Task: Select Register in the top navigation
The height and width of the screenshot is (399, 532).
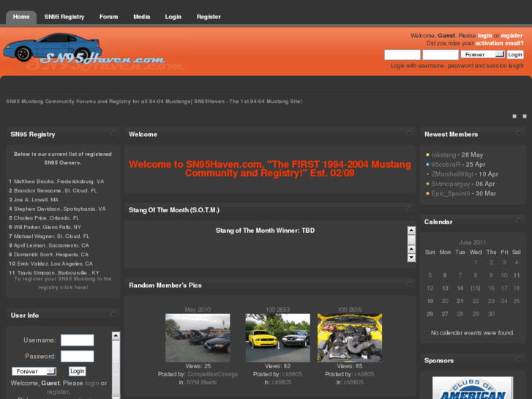Action: point(209,17)
